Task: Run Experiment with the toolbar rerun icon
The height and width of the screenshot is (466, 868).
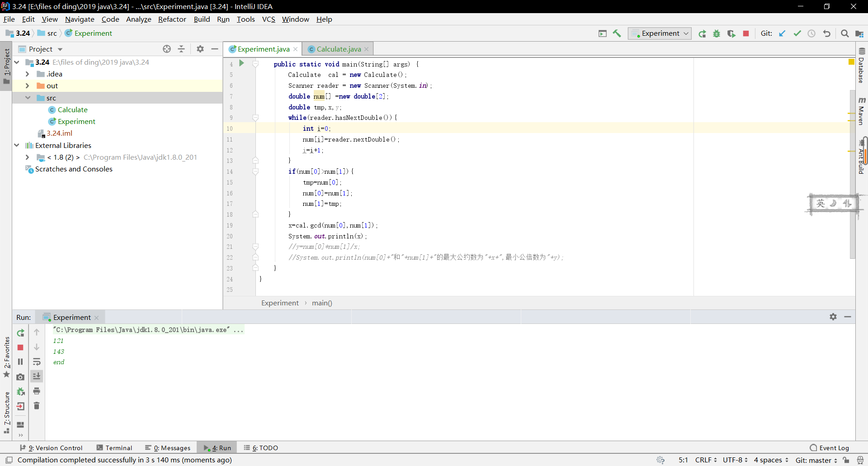Action: tap(702, 33)
